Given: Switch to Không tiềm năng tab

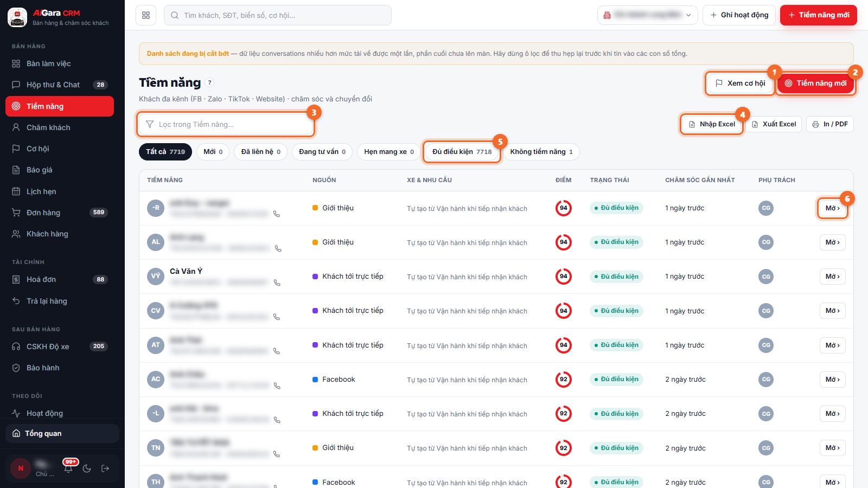Looking at the screenshot, I should pyautogui.click(x=541, y=152).
